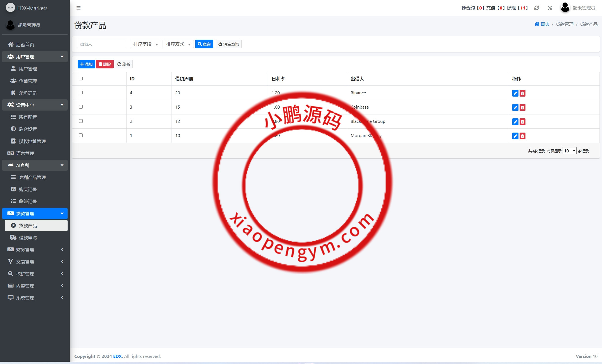
Task: Toggle fullscreen with the expand arrows icon
Action: [x=549, y=8]
